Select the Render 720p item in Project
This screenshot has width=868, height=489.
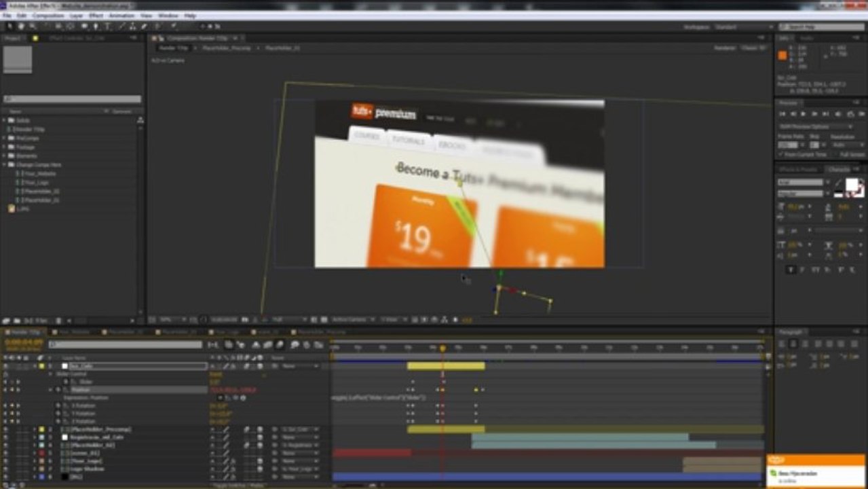pyautogui.click(x=30, y=129)
